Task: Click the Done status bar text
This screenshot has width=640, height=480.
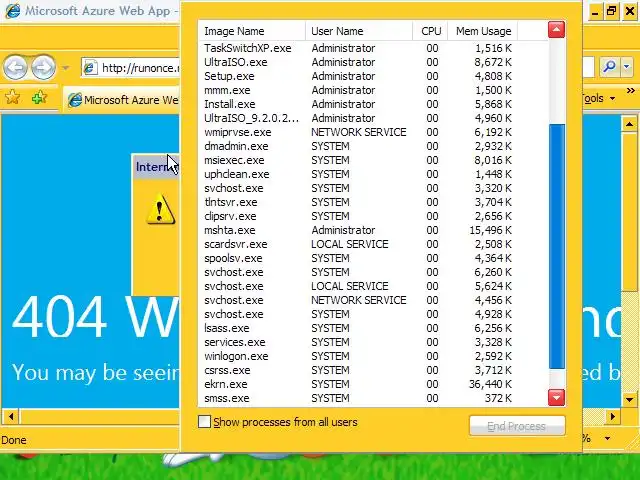Action: coord(13,440)
